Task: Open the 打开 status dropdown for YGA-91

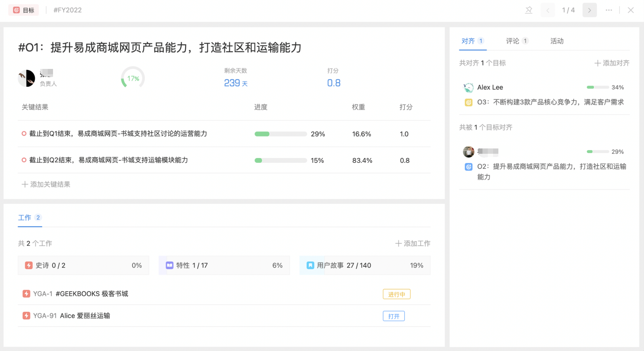Action: [x=393, y=316]
